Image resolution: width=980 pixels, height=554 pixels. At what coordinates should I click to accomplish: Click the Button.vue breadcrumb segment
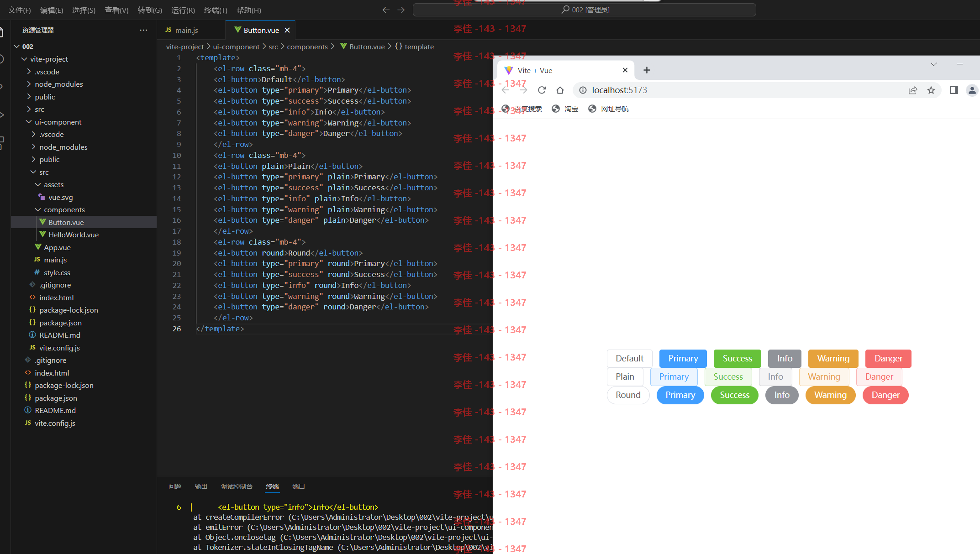[x=363, y=47]
